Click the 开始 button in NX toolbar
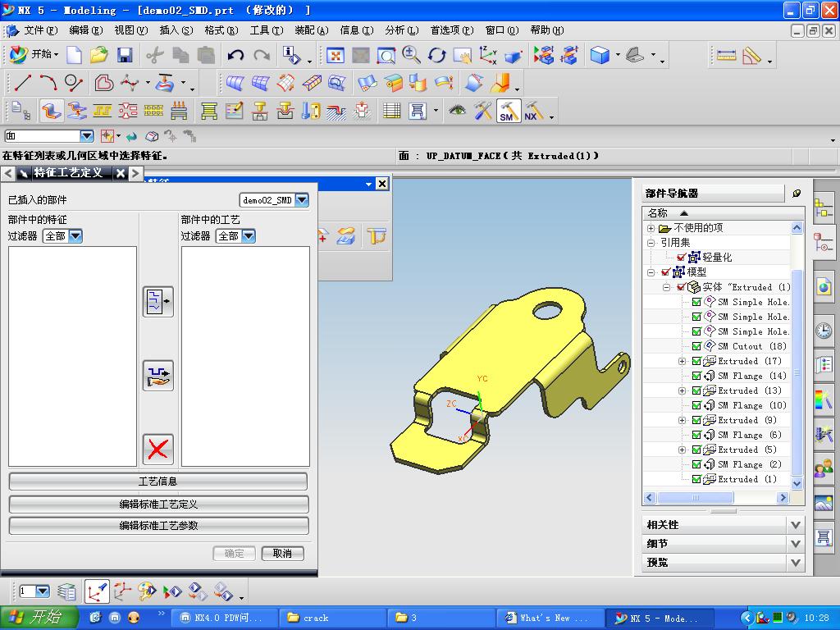840x630 pixels. point(34,54)
